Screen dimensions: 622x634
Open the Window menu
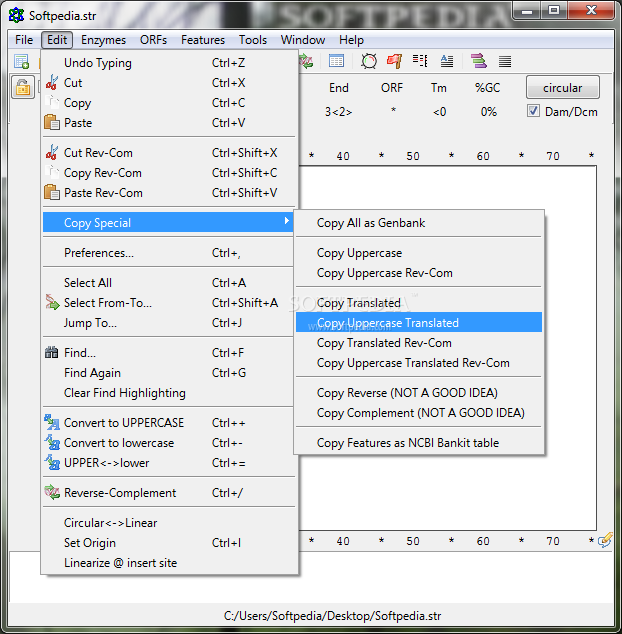point(303,40)
